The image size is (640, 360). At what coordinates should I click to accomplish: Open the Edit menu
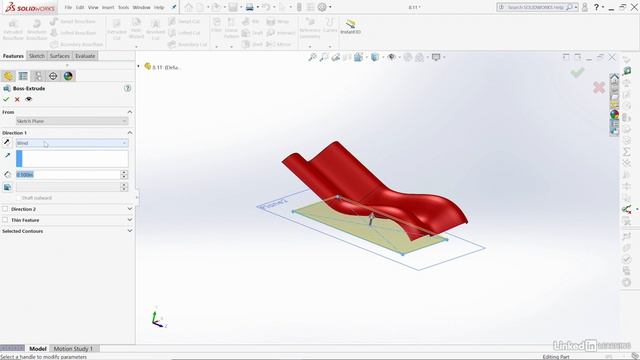(80, 7)
